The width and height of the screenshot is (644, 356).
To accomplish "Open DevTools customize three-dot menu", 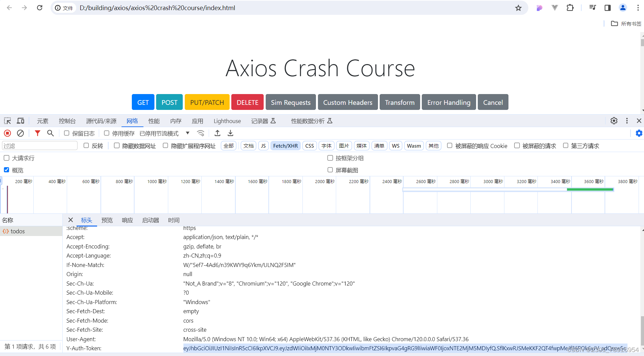I will pyautogui.click(x=627, y=121).
